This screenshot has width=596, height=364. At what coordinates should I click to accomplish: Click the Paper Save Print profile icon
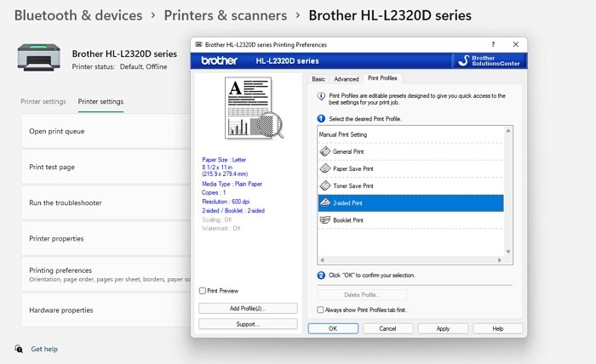coord(325,168)
